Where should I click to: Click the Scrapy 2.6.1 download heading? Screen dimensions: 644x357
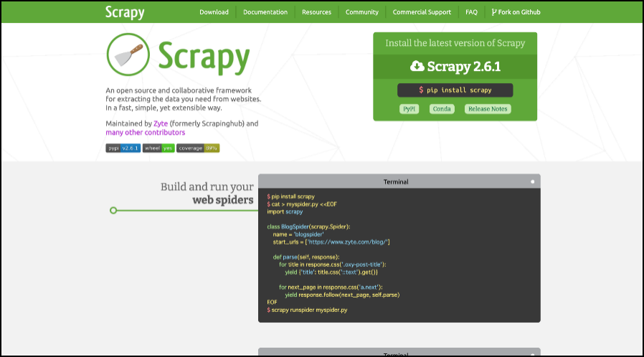[x=455, y=67]
